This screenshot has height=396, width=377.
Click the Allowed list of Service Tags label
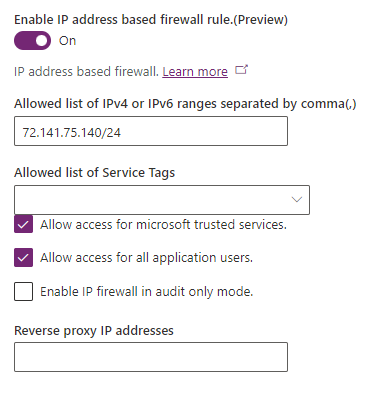click(x=95, y=173)
